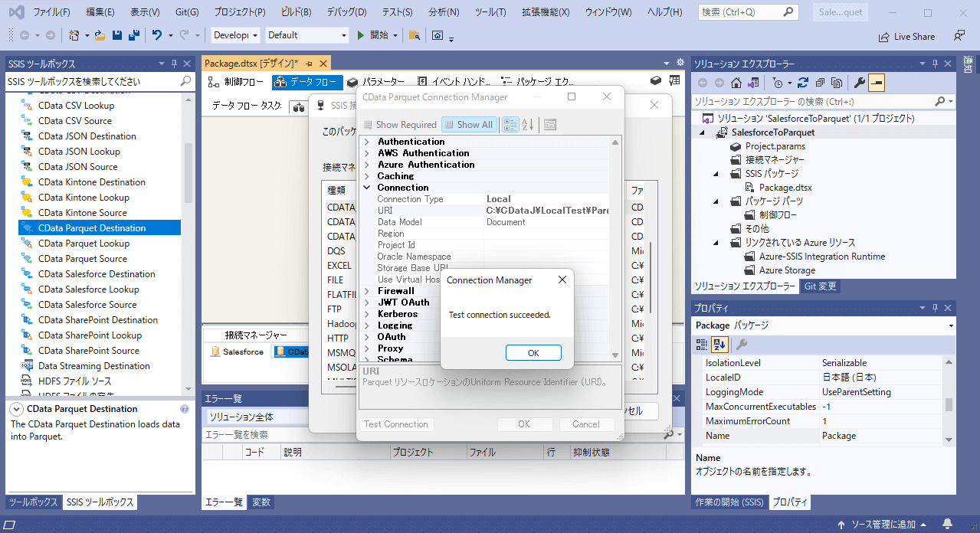
Task: Toggle Show Required in CData Connection Manager
Action: [399, 125]
